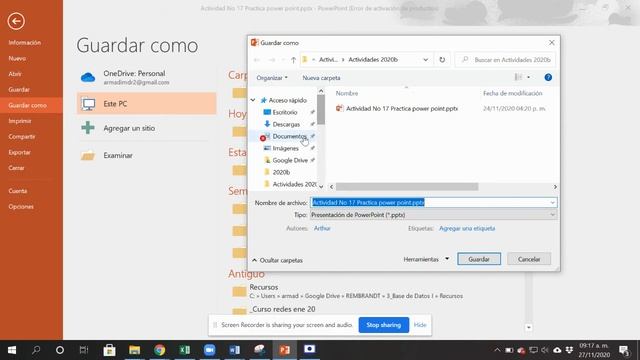Click Stop sharing in the recorder bar
This screenshot has height=360, width=640.
coord(383,325)
